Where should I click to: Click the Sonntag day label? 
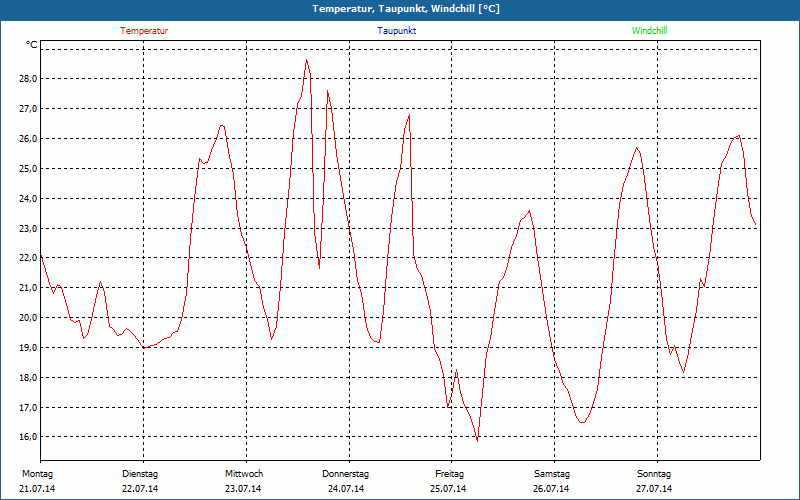(x=654, y=474)
